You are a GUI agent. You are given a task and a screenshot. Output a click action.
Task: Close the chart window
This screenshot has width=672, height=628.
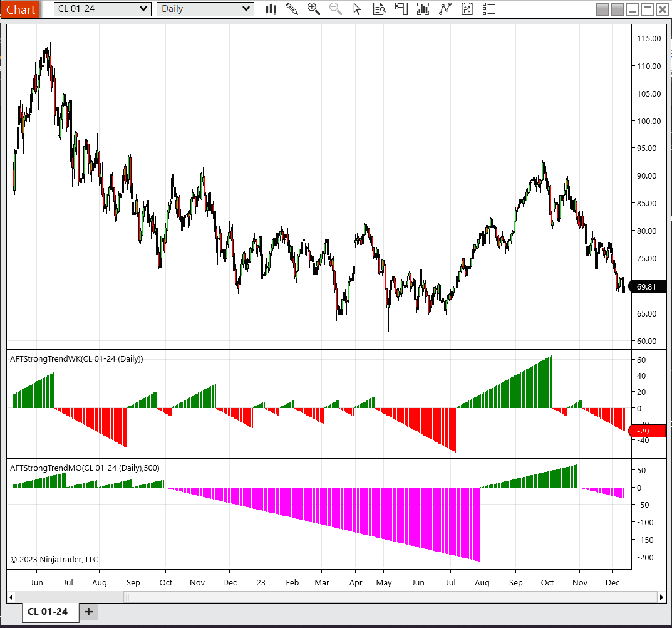(662, 9)
